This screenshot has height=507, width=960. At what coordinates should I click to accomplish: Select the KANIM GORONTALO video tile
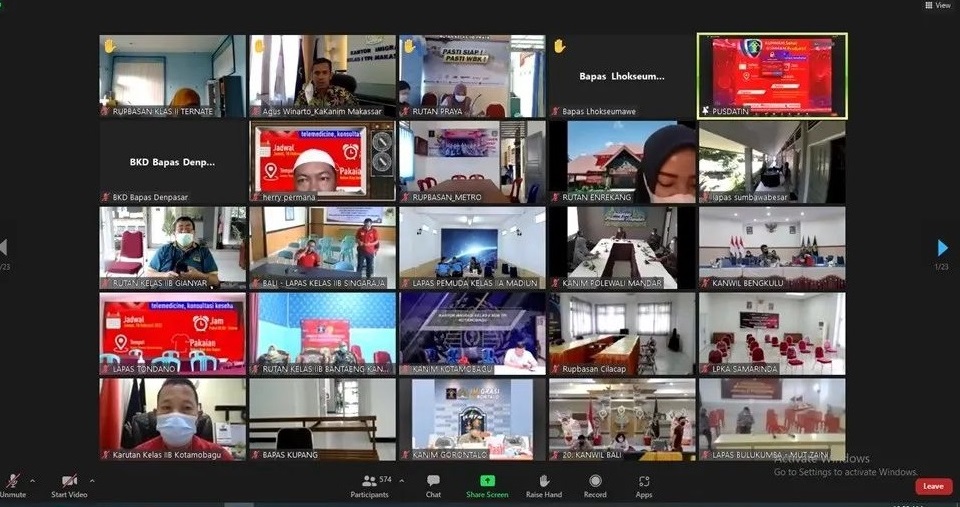click(472, 419)
